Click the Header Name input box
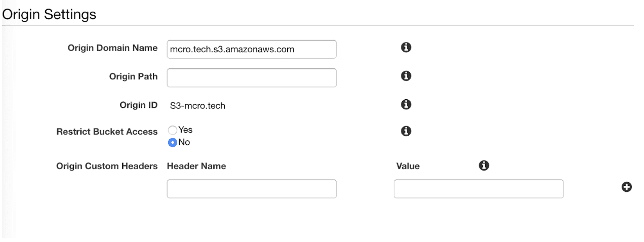Image resolution: width=644 pixels, height=242 pixels. (252, 189)
